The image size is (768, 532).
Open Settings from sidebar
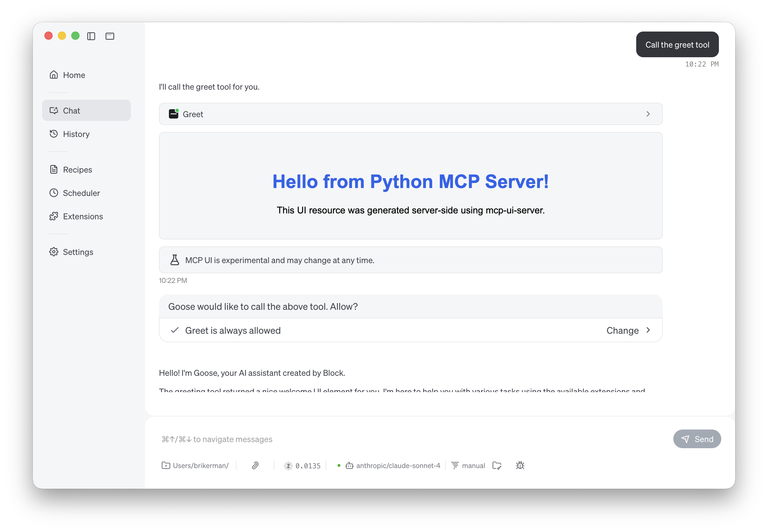click(x=78, y=252)
